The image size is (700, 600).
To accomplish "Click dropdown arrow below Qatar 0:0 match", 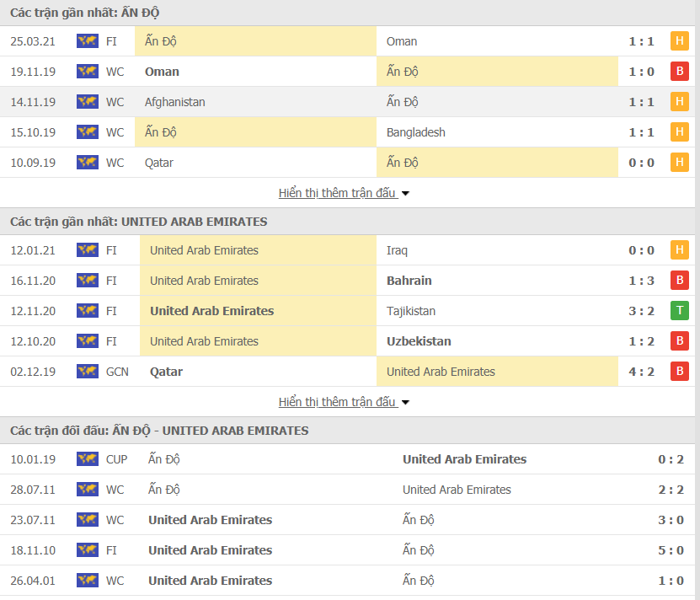I will click(405, 194).
